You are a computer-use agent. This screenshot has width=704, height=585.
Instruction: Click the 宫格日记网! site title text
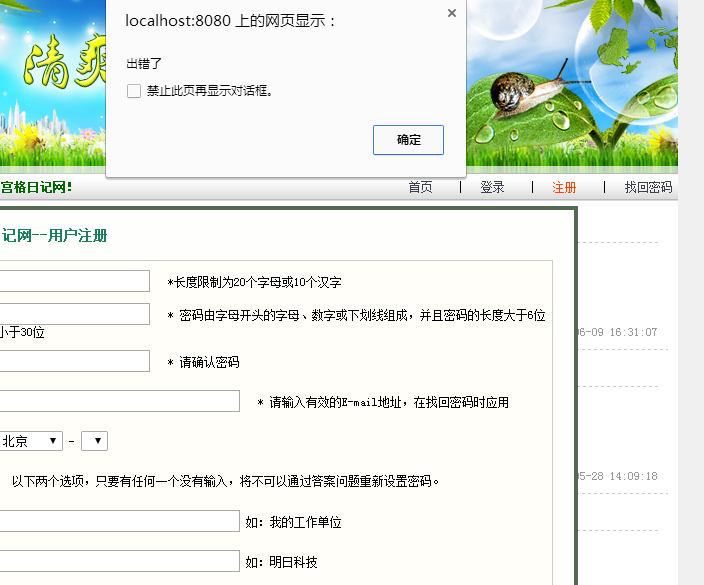click(x=36, y=187)
